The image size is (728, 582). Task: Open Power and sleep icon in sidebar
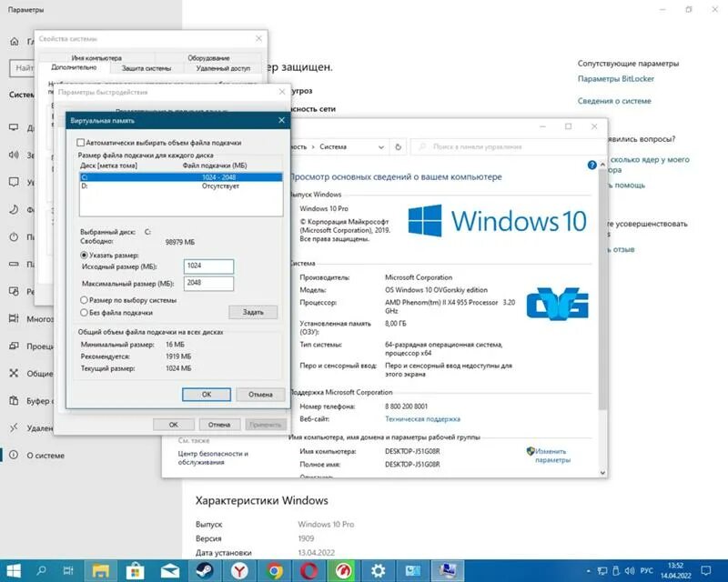pos(14,236)
